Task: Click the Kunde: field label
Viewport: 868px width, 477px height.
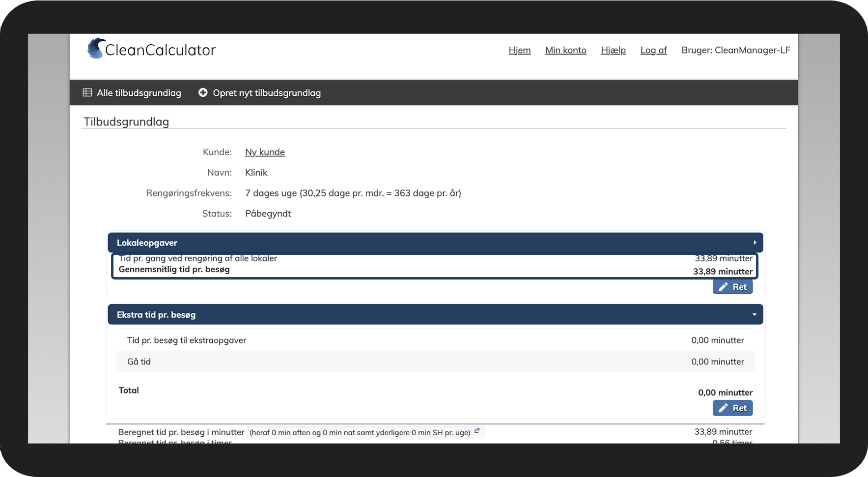Action: click(217, 152)
